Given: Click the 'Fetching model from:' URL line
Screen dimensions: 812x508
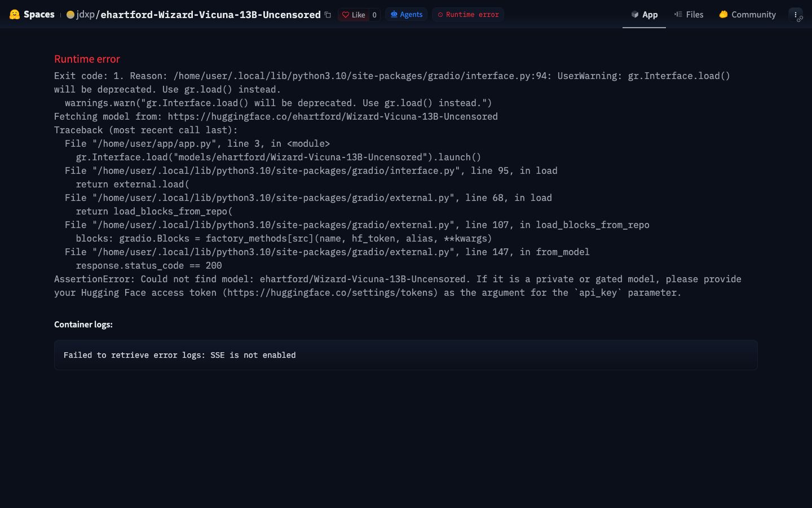Looking at the screenshot, I should point(276,116).
